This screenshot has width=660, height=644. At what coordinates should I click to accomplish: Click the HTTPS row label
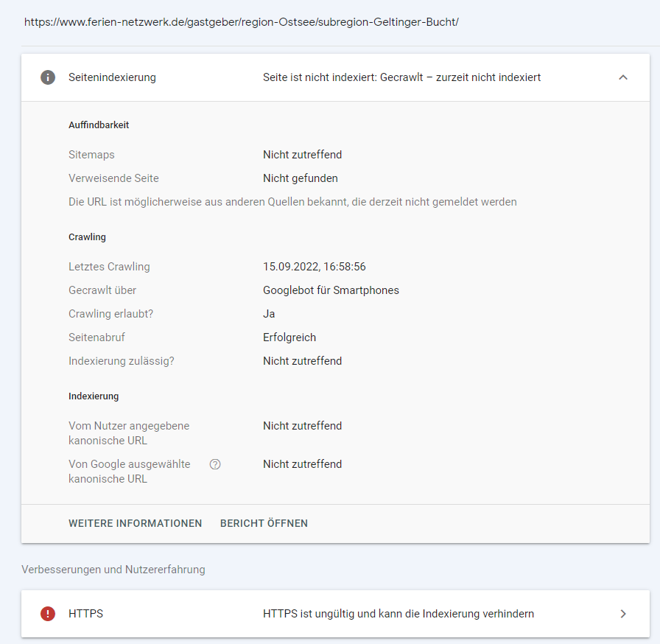tap(85, 614)
